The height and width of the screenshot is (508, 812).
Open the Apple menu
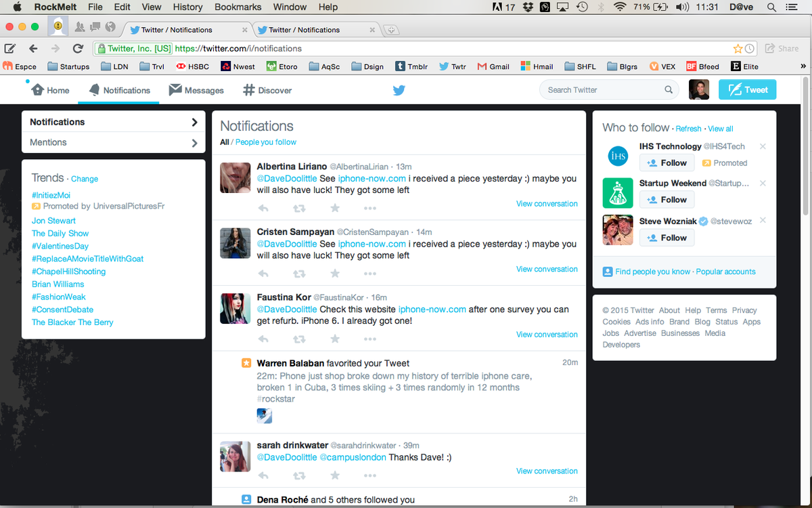point(17,7)
